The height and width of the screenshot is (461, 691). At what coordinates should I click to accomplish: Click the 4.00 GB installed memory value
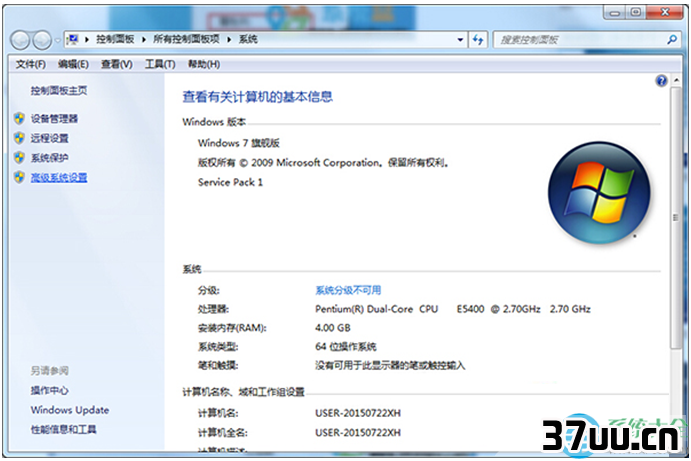click(333, 328)
